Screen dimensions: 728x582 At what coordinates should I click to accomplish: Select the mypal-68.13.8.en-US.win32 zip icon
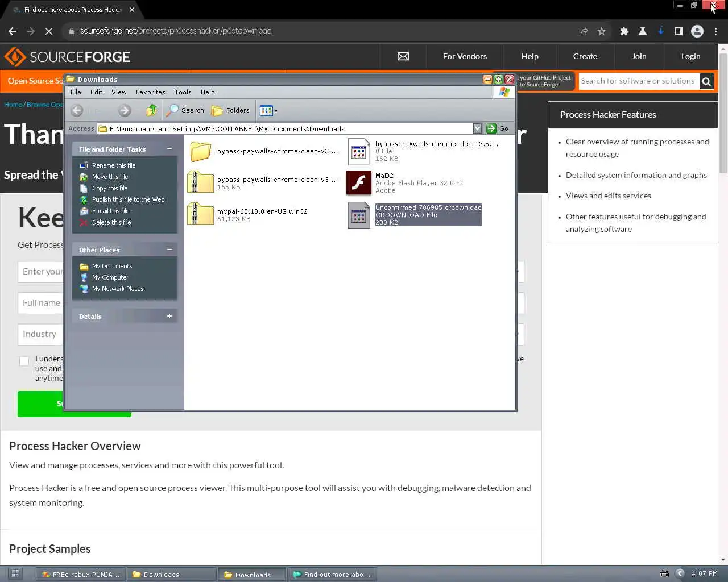click(x=200, y=214)
